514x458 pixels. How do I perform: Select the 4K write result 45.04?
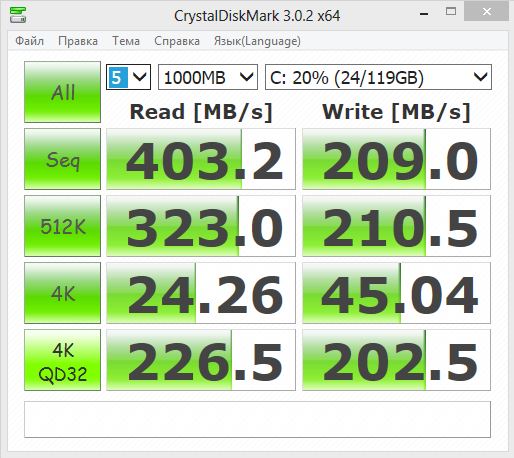(x=396, y=293)
